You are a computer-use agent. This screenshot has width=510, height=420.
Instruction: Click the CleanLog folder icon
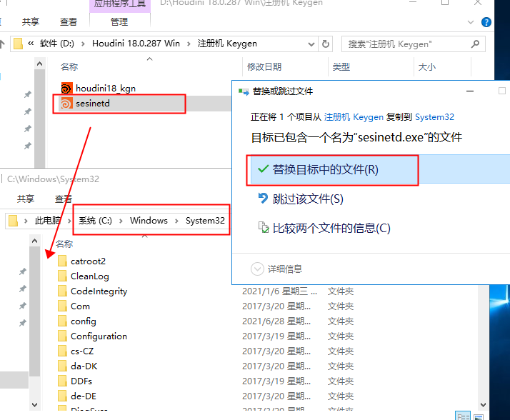pos(62,276)
